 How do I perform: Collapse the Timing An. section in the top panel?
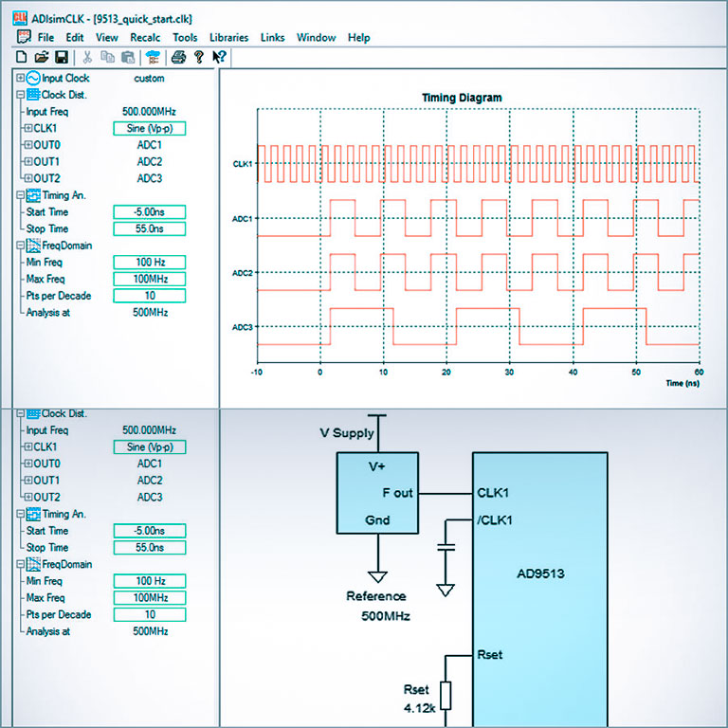(21, 195)
